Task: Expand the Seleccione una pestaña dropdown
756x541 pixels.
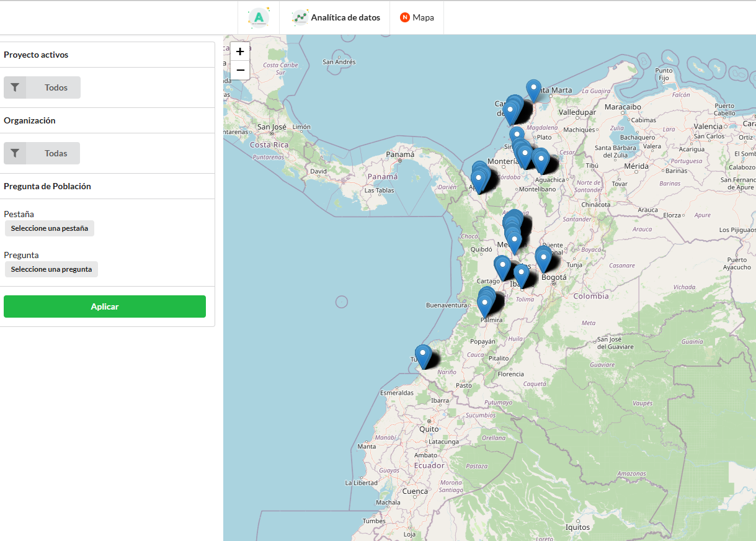Action: pos(50,228)
